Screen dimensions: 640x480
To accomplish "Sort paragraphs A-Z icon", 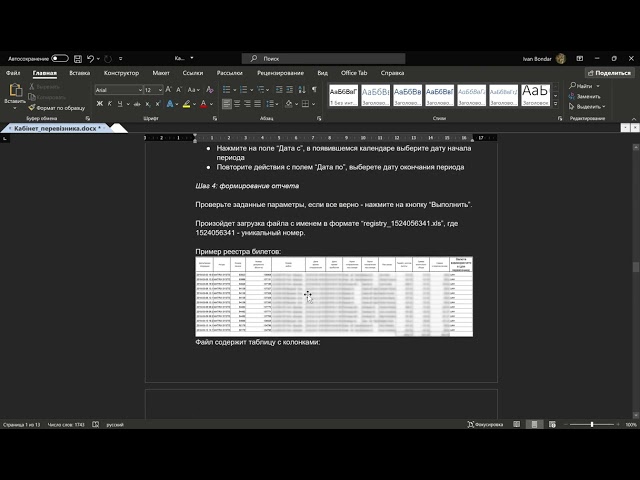I will coord(302,89).
